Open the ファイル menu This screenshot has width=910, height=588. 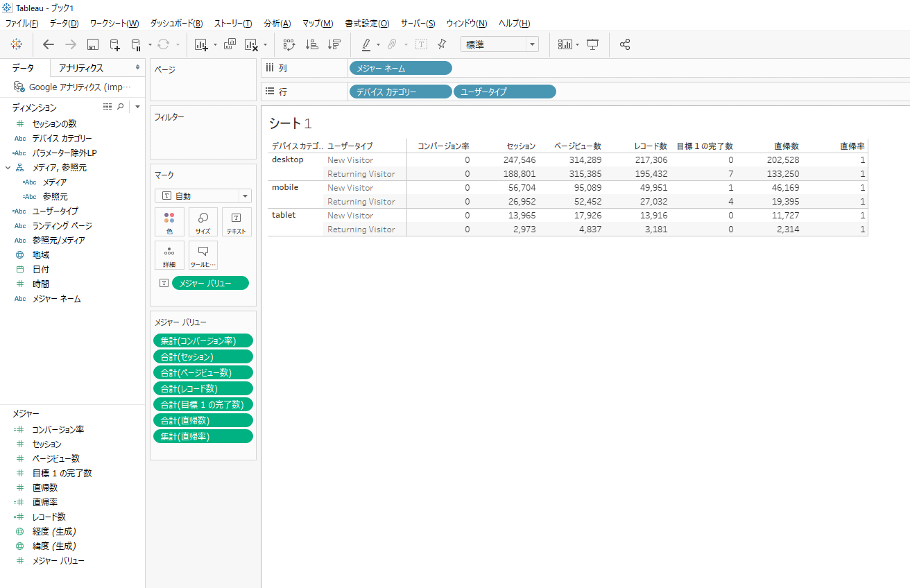click(22, 24)
